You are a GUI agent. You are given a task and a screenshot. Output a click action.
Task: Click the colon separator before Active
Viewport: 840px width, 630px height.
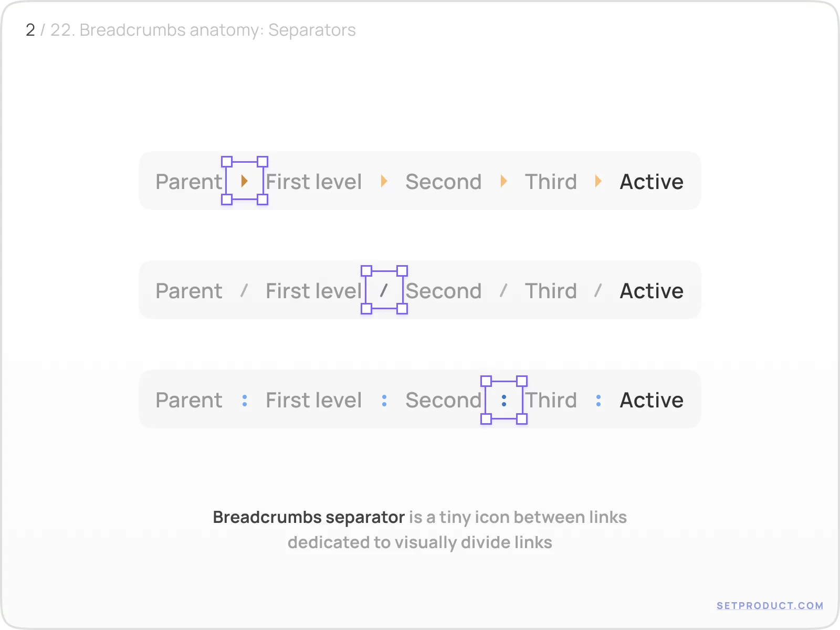(598, 400)
